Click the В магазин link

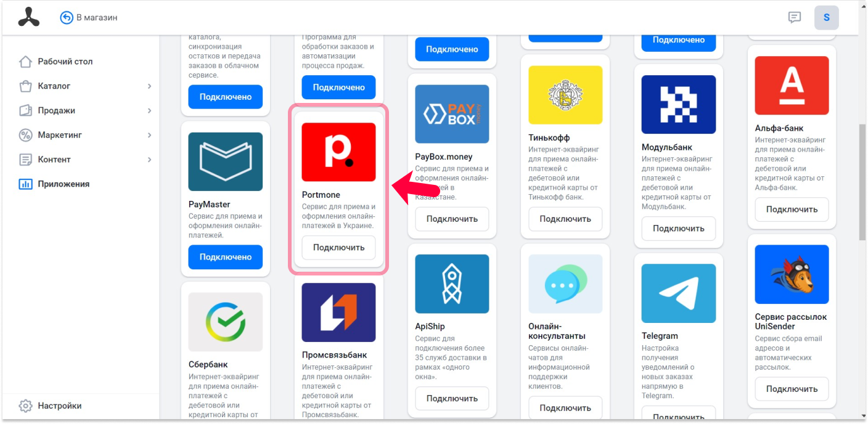97,18
